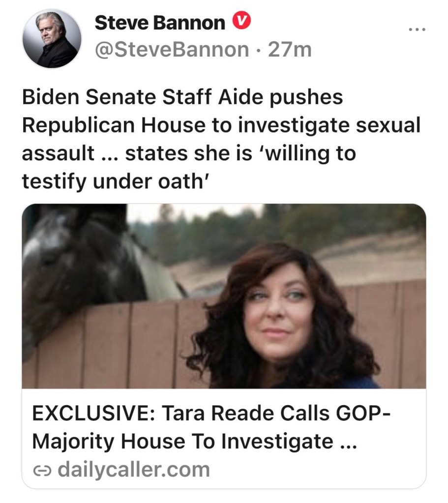
Task: Open the @SteveBannon handle
Action: point(171,49)
